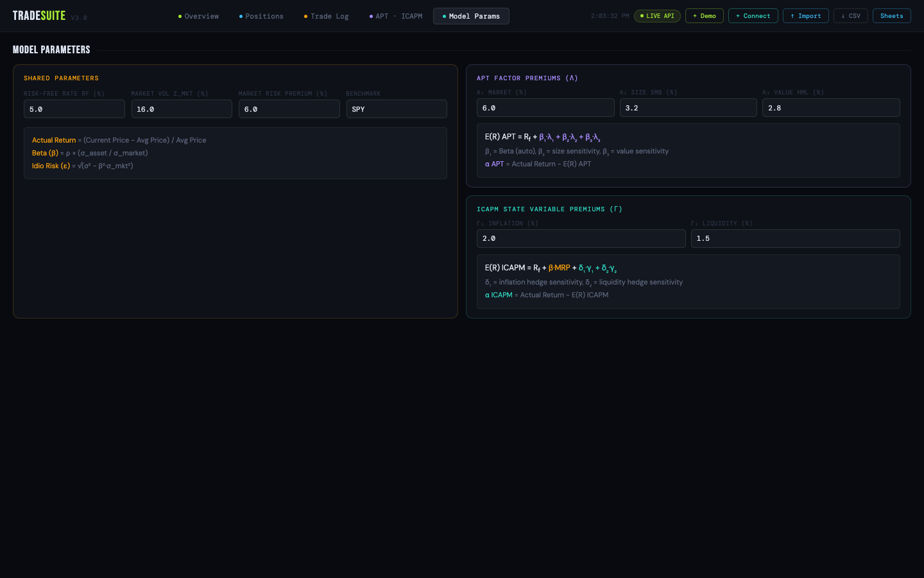Click the size and value sensitivity note

click(577, 151)
